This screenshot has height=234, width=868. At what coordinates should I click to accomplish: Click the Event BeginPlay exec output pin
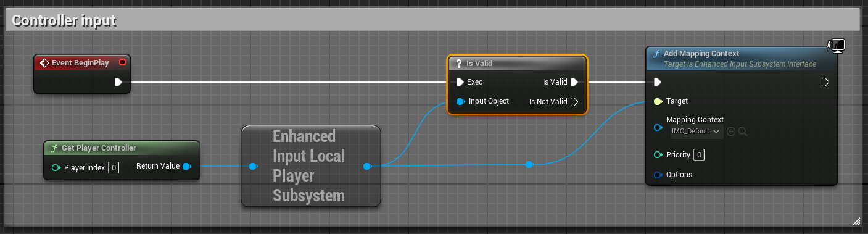(118, 81)
